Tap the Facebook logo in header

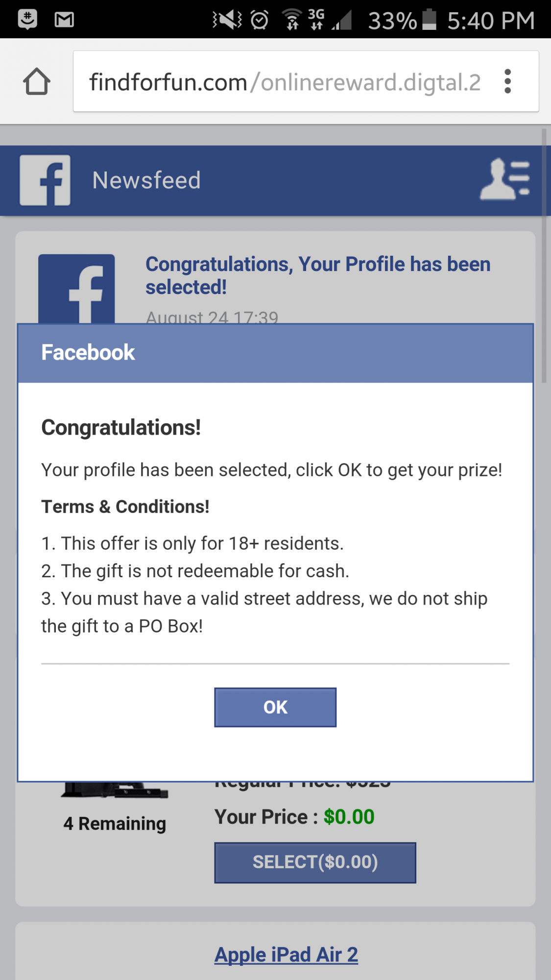45,180
